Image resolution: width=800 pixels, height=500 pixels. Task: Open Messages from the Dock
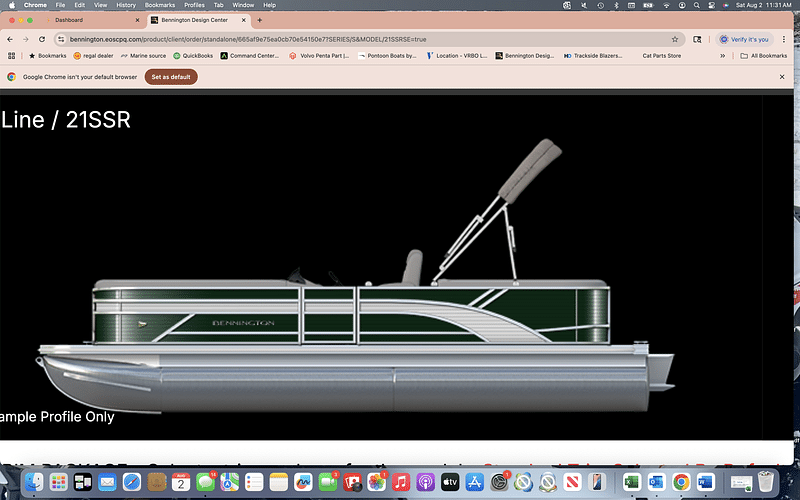(205, 482)
